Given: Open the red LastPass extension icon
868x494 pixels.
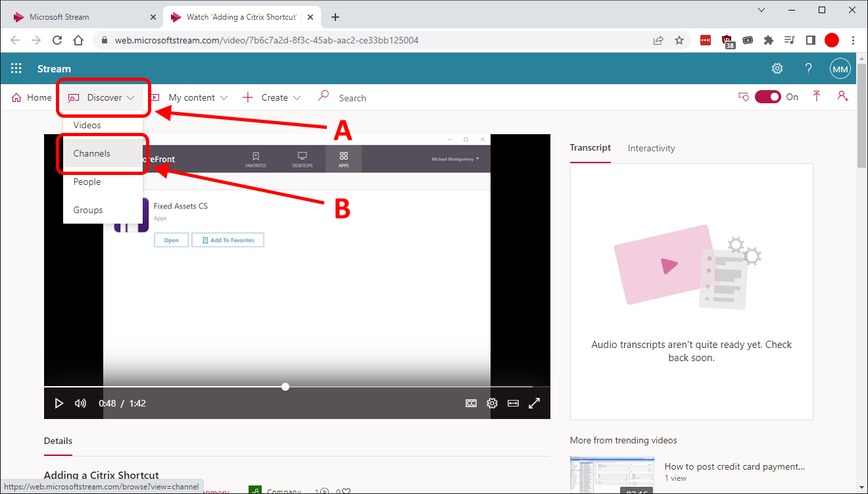Looking at the screenshot, I should point(706,40).
